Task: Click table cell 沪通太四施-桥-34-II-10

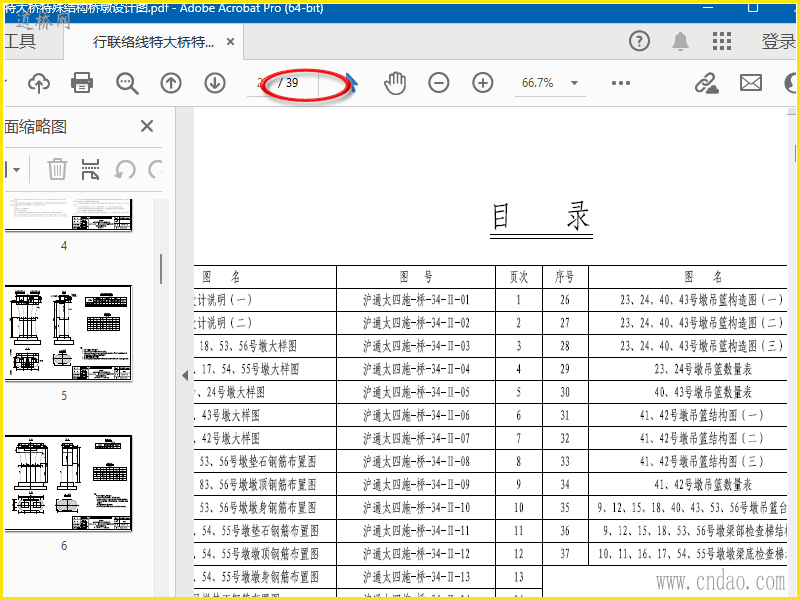Action: pos(416,508)
